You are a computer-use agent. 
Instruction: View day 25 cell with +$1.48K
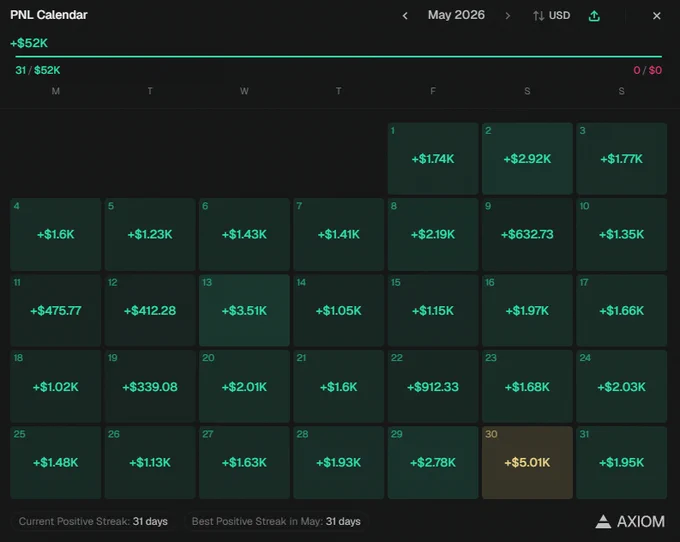(x=56, y=463)
